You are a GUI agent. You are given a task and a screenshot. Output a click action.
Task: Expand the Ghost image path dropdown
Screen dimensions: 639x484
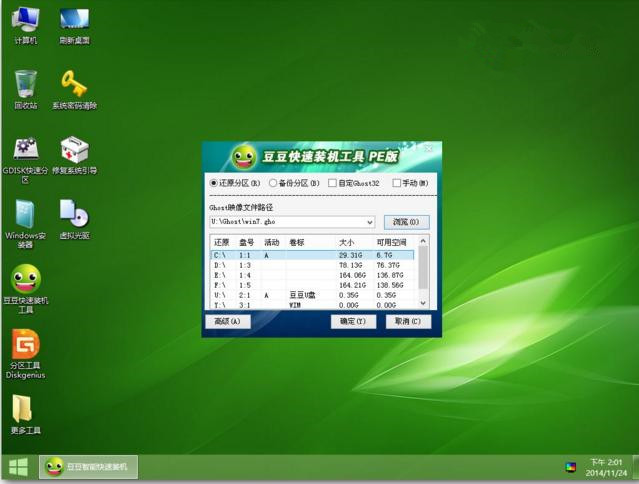370,222
